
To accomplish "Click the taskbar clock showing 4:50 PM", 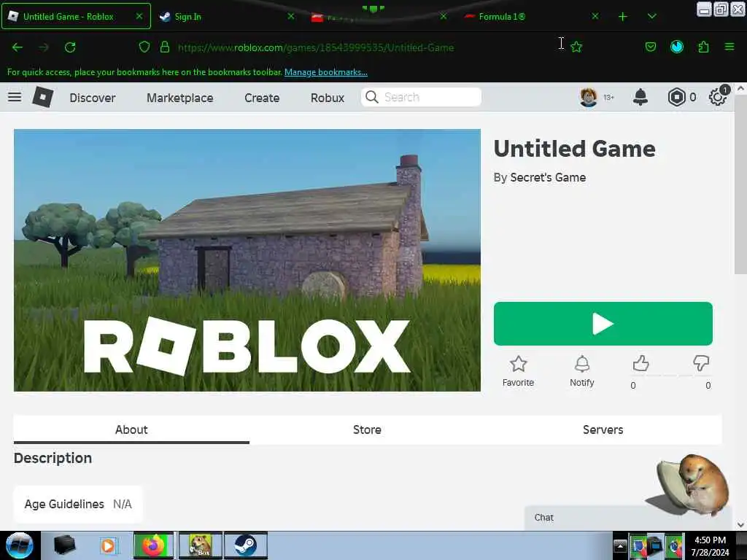I will click(711, 546).
